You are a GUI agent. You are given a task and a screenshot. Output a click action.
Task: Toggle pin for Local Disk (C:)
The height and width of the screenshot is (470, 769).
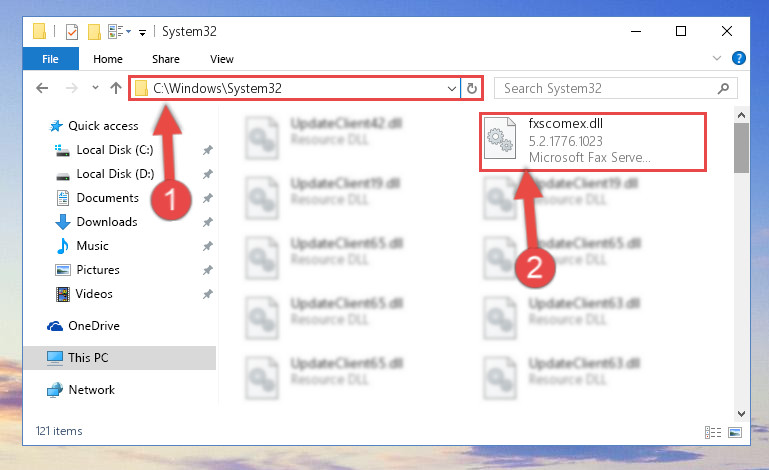coord(208,150)
